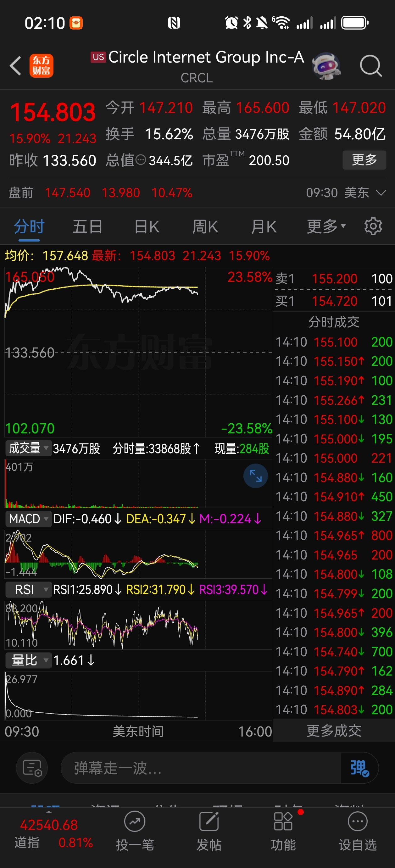Tap the muted bell status icon

click(x=262, y=23)
